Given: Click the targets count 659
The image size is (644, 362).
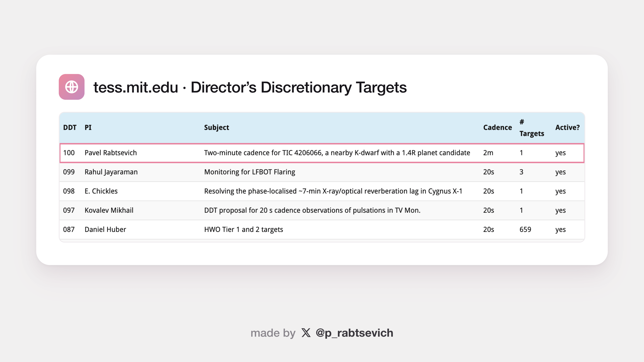Looking at the screenshot, I should [525, 229].
